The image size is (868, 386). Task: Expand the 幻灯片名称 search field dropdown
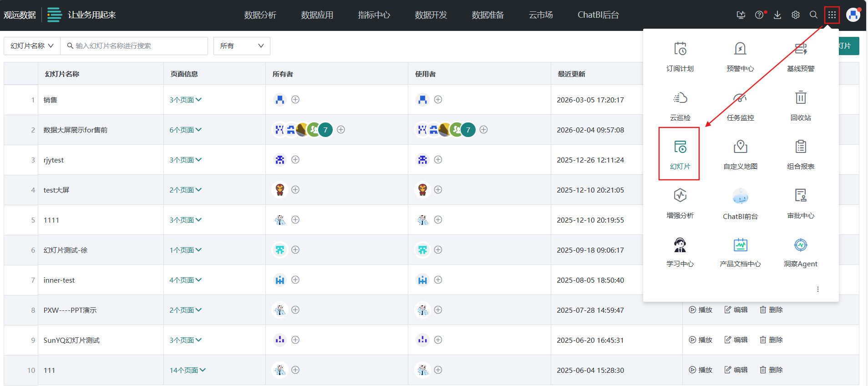[32, 46]
